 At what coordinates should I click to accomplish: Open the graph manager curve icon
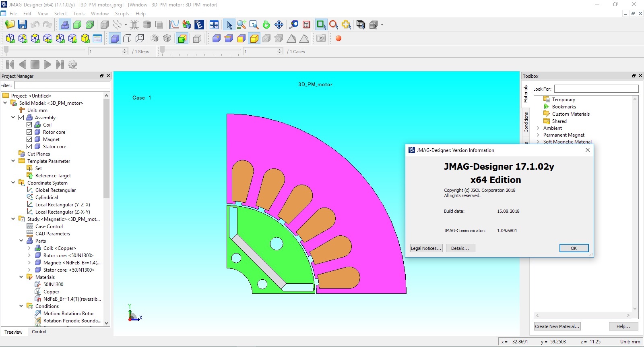(x=174, y=25)
